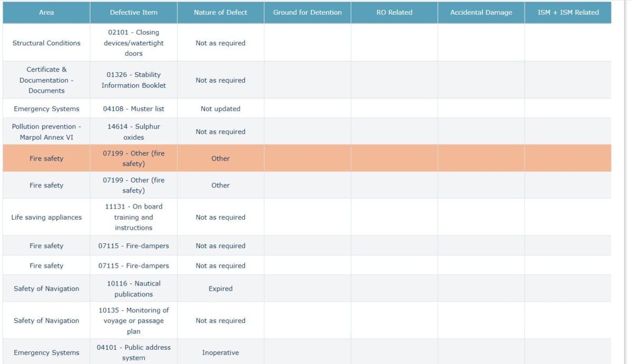Image resolution: width=632 pixels, height=364 pixels.
Task: Select the Accidental Damage column header
Action: coord(481,12)
